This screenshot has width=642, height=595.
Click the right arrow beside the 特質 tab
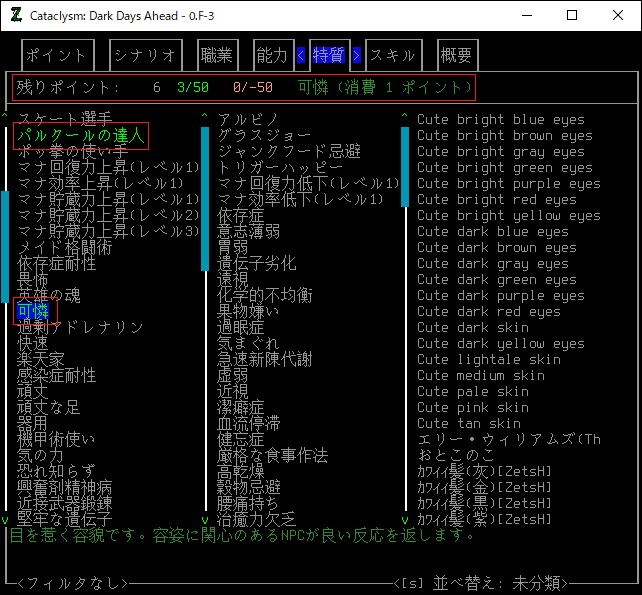pos(357,55)
